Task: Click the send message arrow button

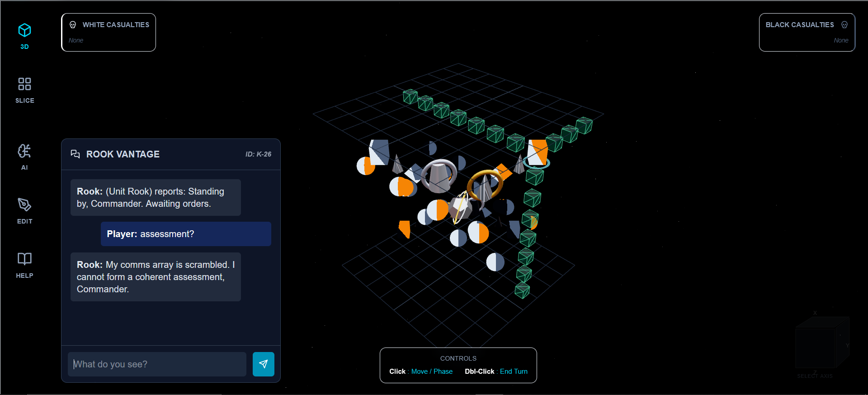Action: tap(264, 364)
